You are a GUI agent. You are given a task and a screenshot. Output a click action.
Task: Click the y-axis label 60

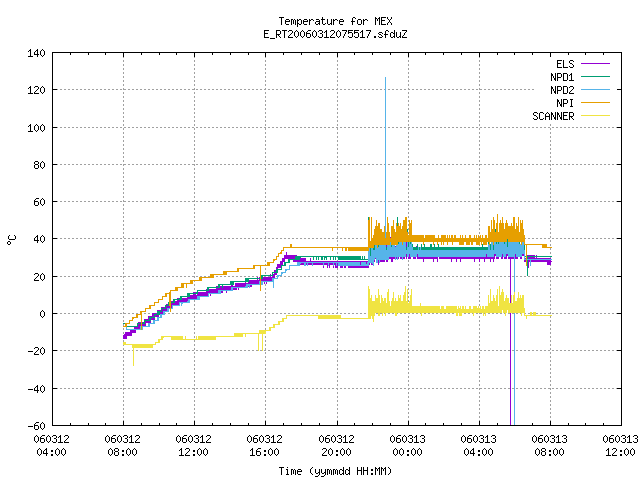coord(39,202)
